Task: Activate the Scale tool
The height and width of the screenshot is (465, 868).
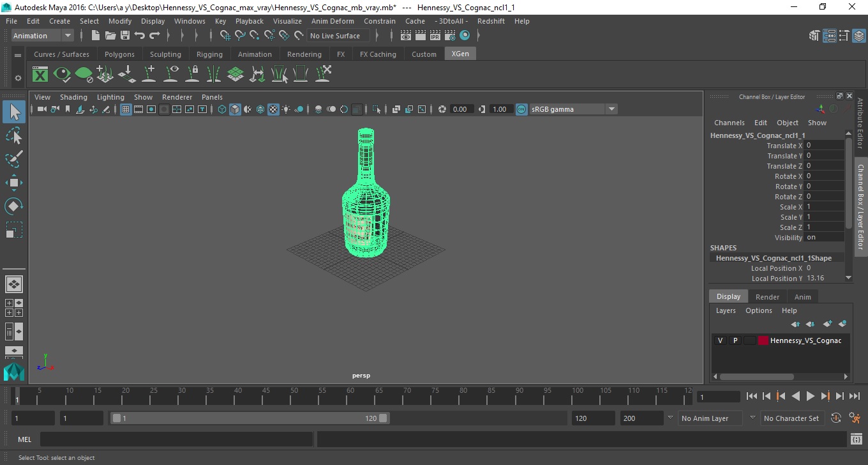Action: (x=13, y=230)
